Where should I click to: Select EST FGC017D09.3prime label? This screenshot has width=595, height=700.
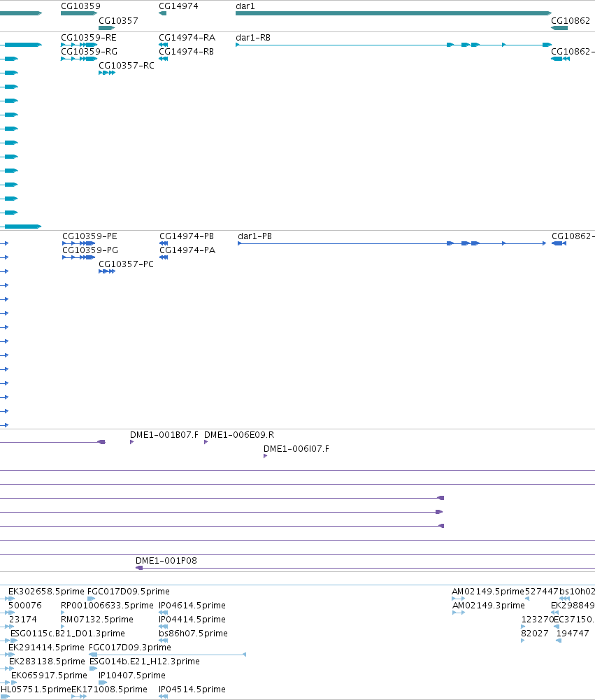point(130,648)
